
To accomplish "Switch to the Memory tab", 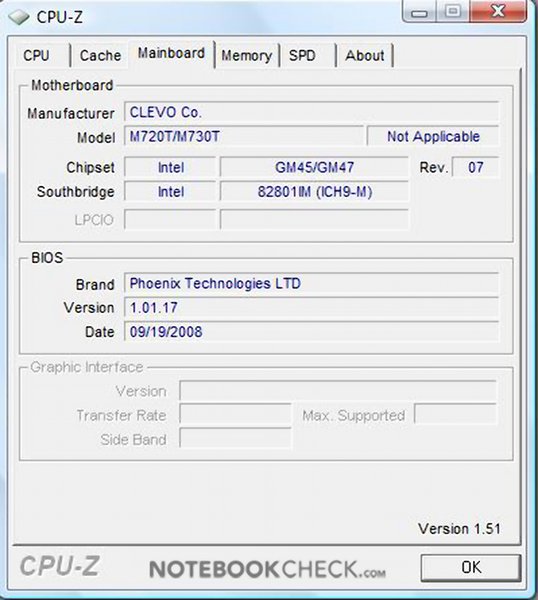I will (x=247, y=55).
